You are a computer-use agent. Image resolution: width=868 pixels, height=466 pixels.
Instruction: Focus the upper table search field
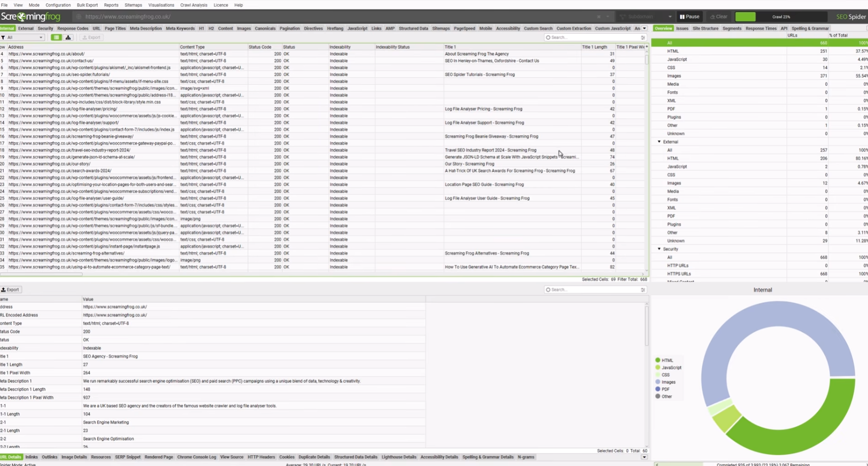[594, 37]
